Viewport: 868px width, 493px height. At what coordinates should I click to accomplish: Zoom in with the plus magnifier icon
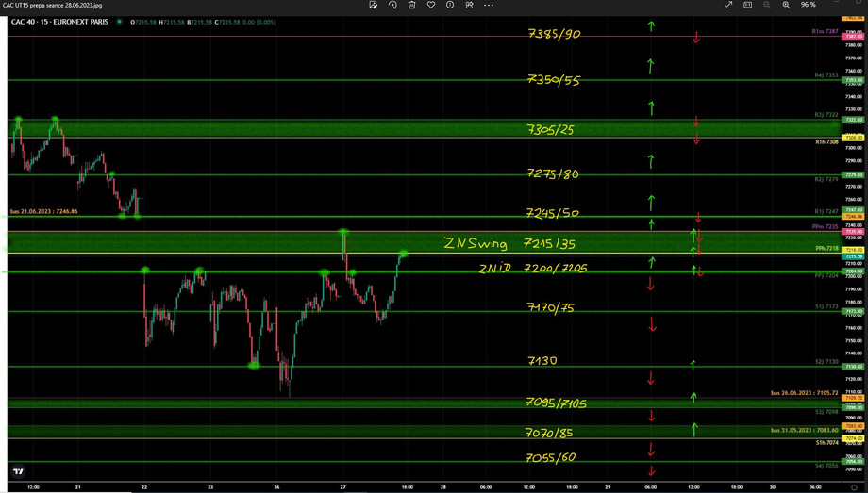point(786,6)
